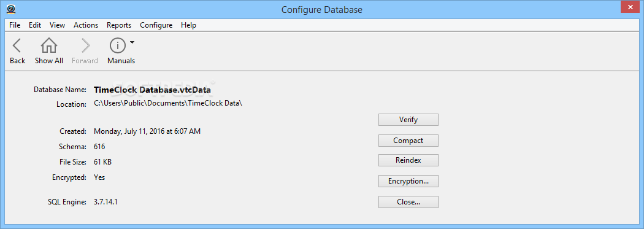The width and height of the screenshot is (644, 229).
Task: Open the File menu
Action: point(15,25)
